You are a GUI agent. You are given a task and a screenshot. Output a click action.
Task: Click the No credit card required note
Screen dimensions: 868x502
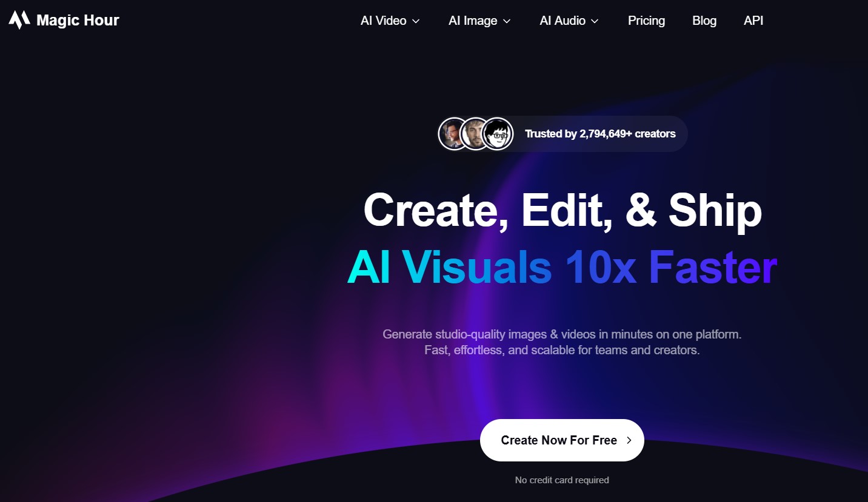(x=562, y=480)
